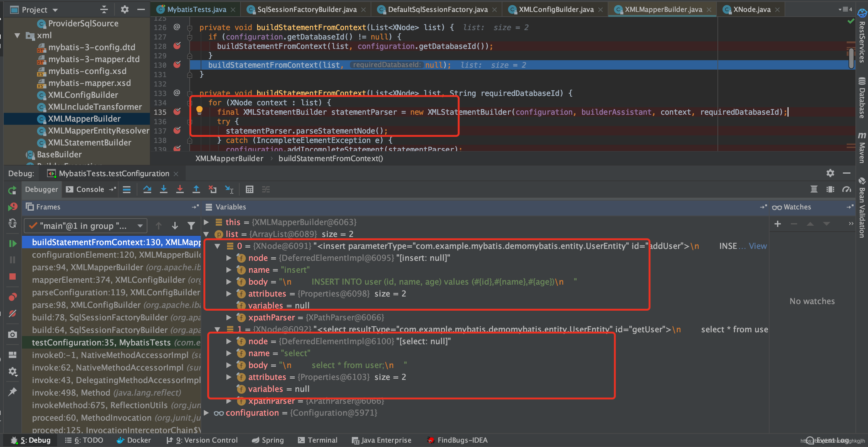Click Show Execution Point icon
Image resolution: width=868 pixels, height=447 pixels.
(x=127, y=189)
